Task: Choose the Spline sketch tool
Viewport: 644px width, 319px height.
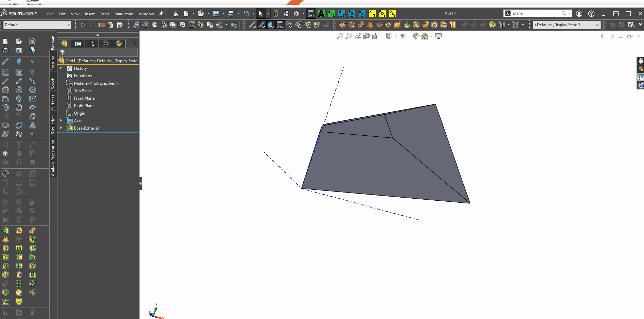Action: pos(5,134)
